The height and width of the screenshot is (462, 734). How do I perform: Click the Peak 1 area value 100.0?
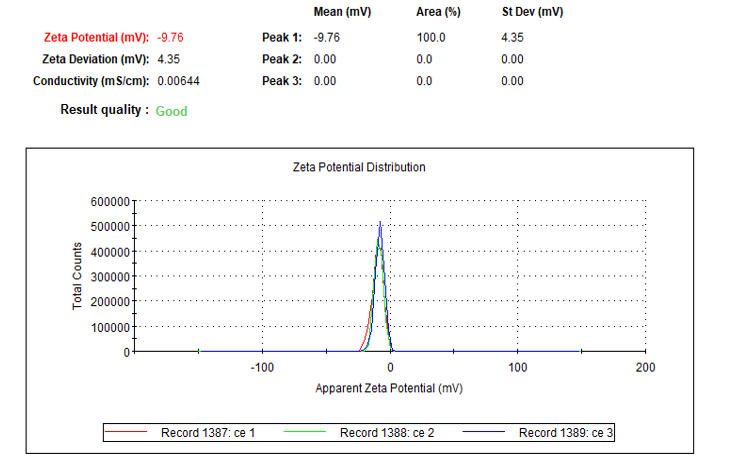(430, 38)
